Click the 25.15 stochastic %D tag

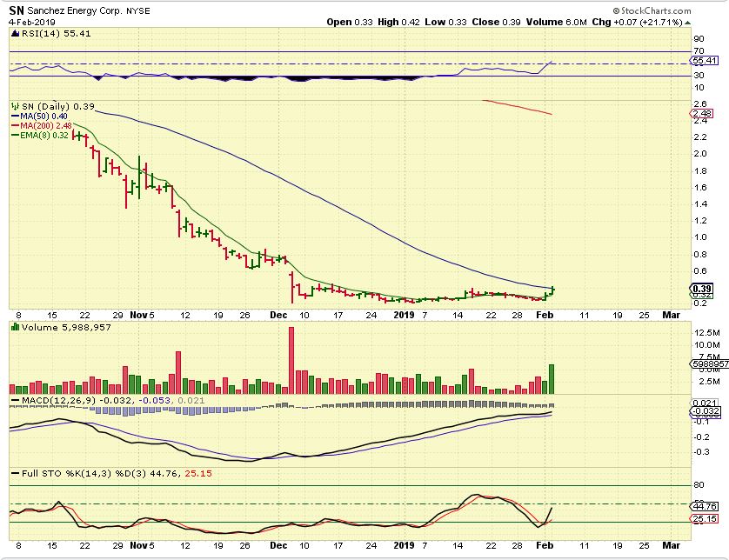[705, 518]
